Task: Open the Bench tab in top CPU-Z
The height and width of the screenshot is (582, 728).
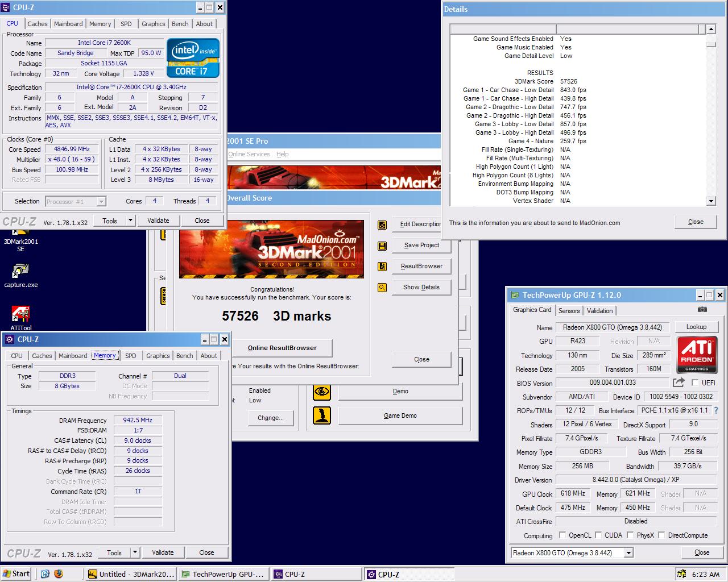Action: 180,24
